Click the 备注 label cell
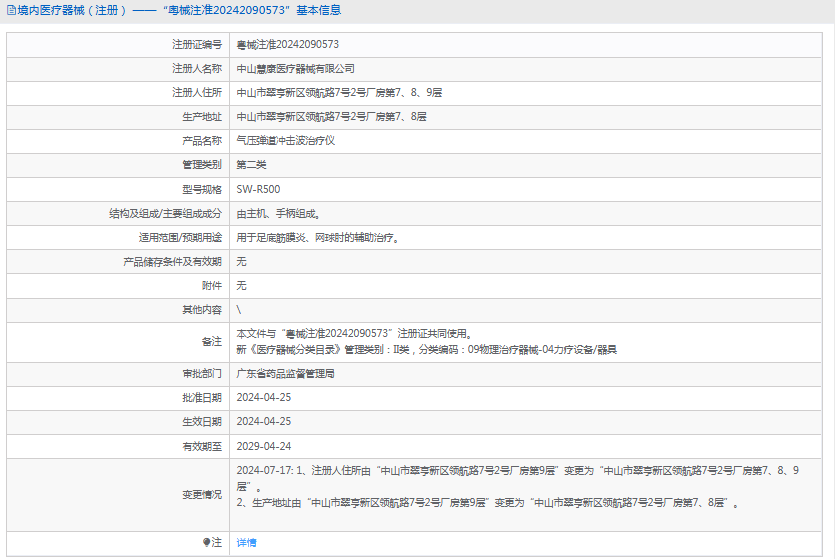The image size is (835, 559). (x=118, y=342)
